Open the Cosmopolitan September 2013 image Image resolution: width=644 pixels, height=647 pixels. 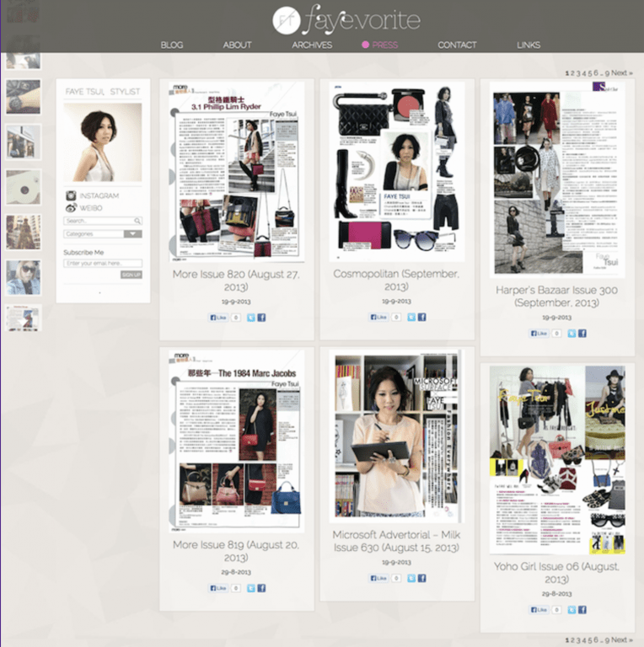(x=397, y=172)
